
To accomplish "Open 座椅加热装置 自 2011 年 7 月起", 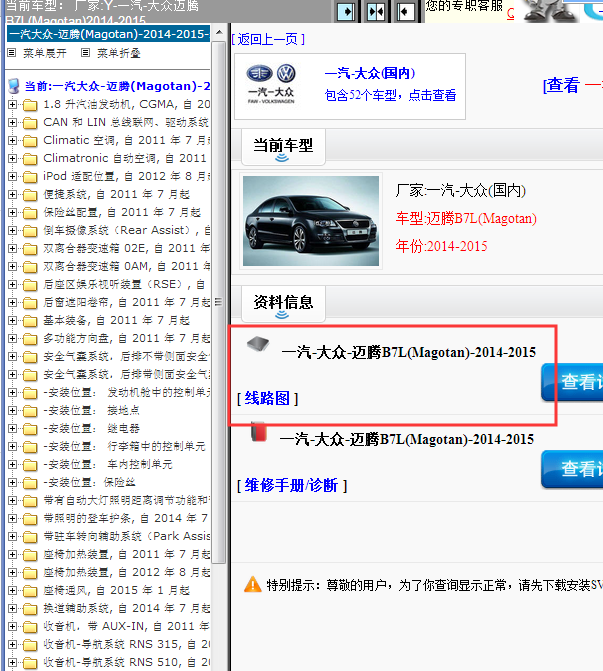I will coord(127,554).
